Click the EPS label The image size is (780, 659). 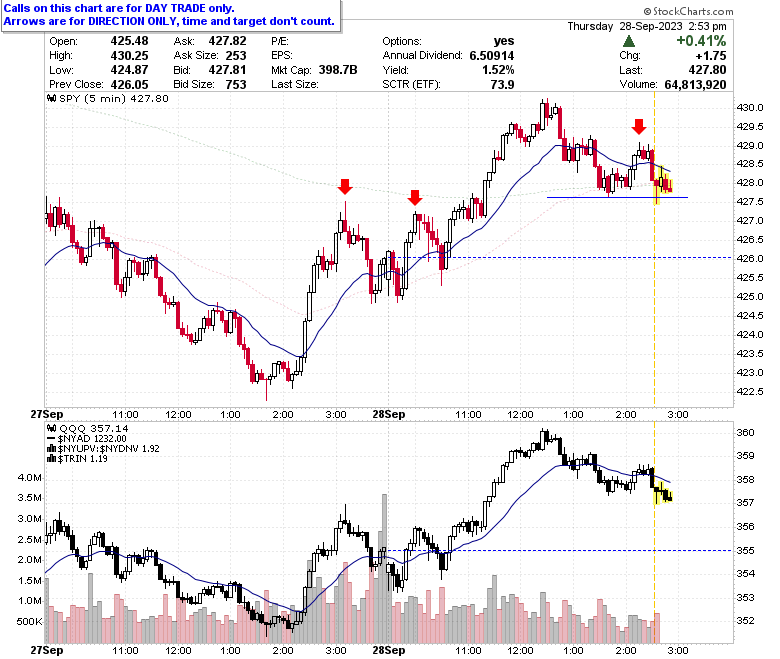[x=282, y=55]
